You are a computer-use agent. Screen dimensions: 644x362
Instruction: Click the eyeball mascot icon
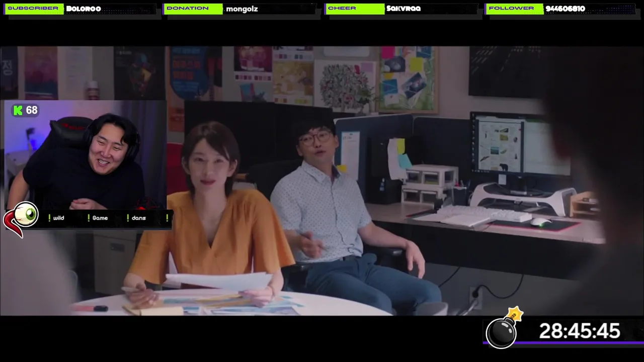click(21, 219)
